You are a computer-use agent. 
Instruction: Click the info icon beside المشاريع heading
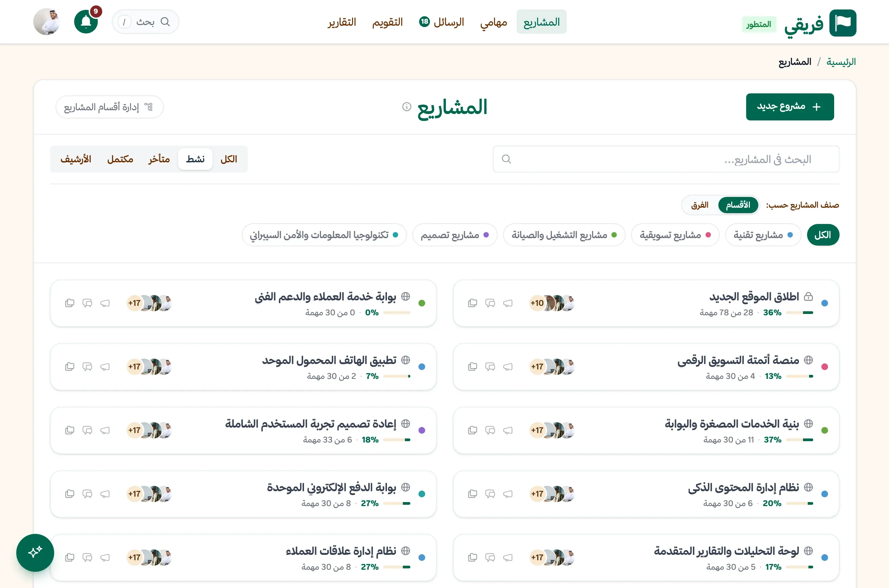(406, 107)
